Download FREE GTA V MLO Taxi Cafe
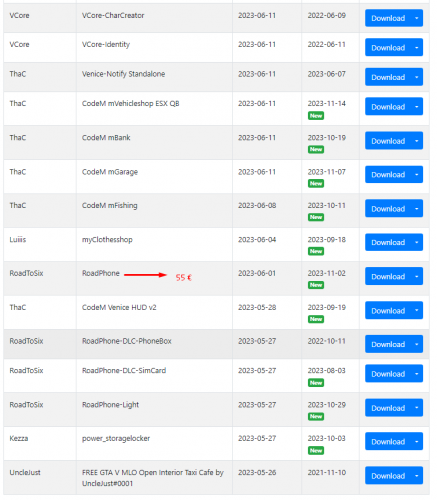Screen dimensions: 437x500 point(388,476)
